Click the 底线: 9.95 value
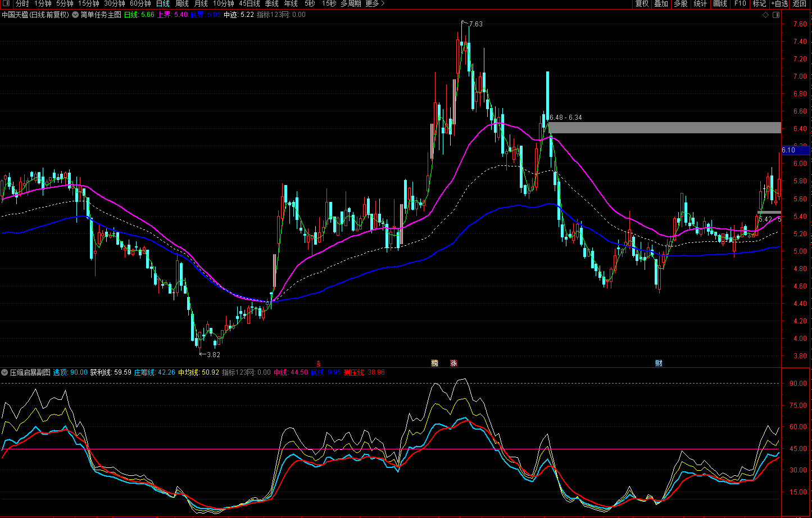Screen dimensions: 812x518 [x=326, y=372]
